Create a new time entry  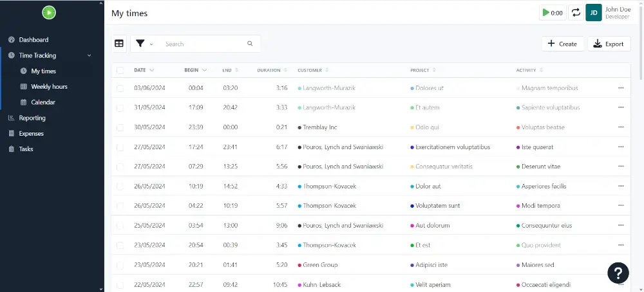pos(562,44)
